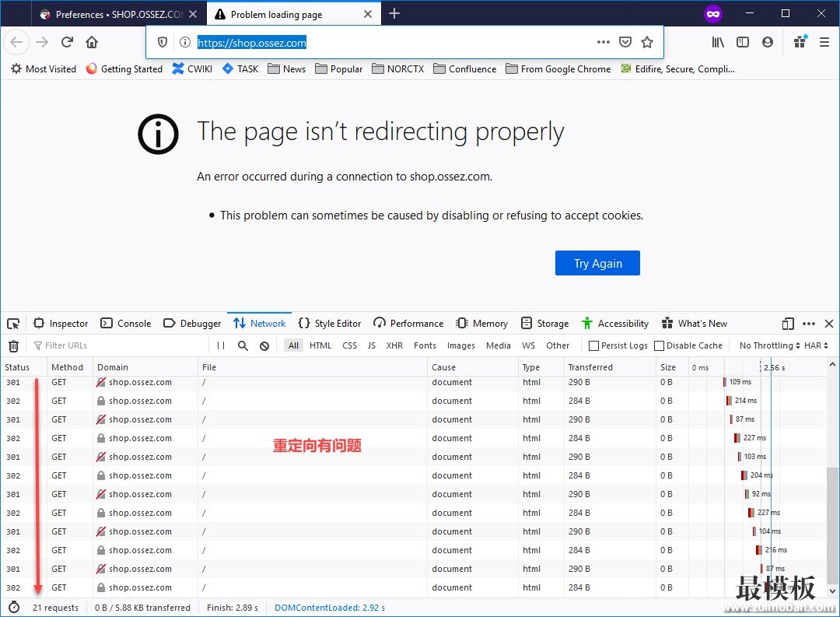The width and height of the screenshot is (840, 617).
Task: Filter requests by HTML
Action: [x=320, y=345]
